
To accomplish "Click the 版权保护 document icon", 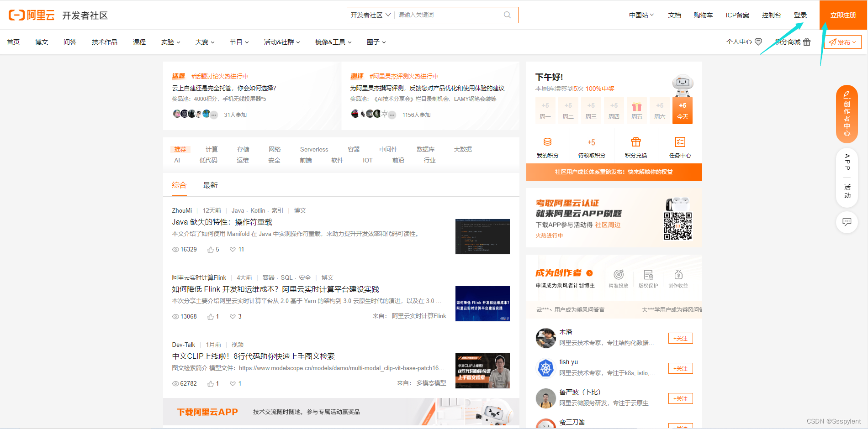I will (648, 274).
